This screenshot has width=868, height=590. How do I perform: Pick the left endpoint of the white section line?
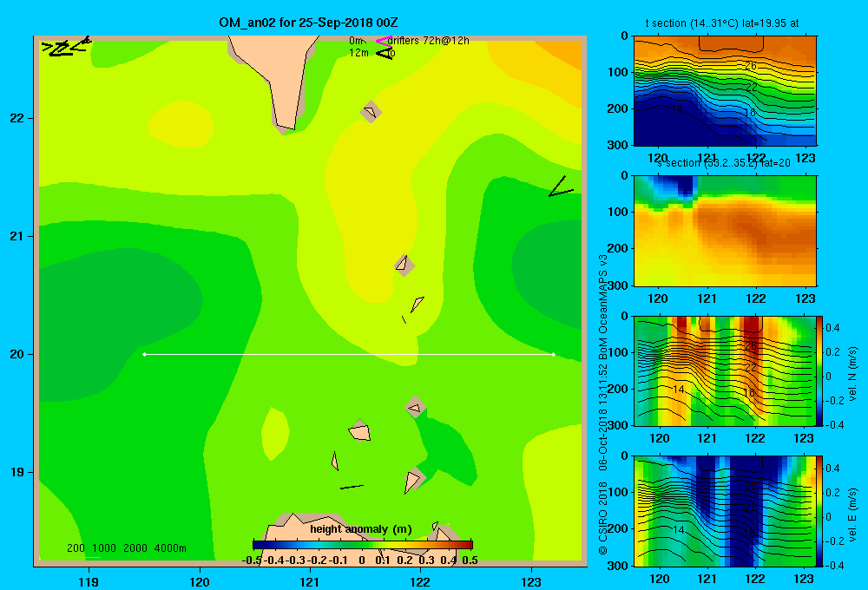tap(144, 354)
